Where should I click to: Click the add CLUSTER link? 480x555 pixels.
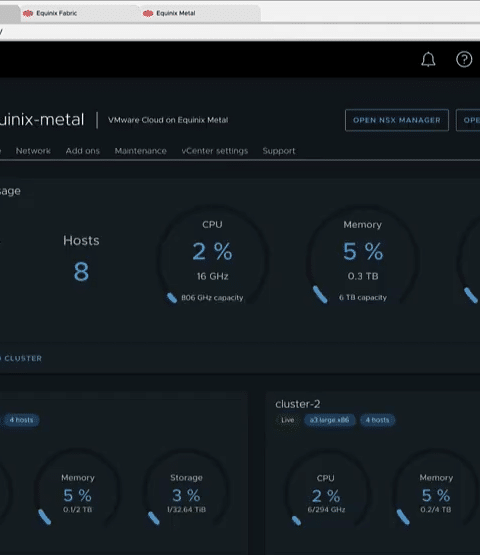click(x=21, y=359)
